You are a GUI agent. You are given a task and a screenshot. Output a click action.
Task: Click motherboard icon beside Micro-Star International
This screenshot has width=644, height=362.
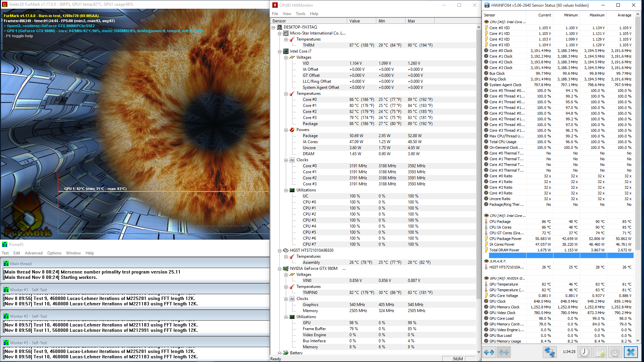(x=286, y=33)
